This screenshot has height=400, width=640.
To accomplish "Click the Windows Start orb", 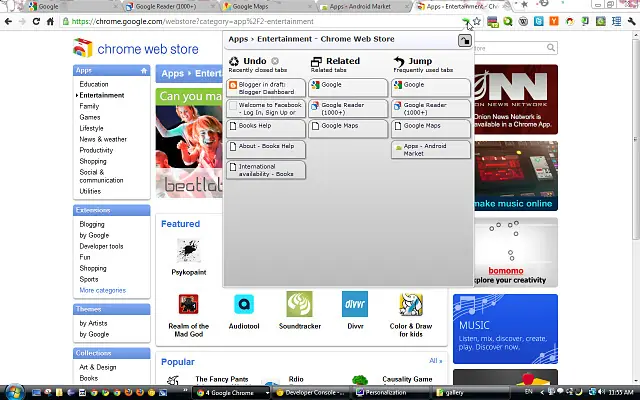I will pos(13,392).
